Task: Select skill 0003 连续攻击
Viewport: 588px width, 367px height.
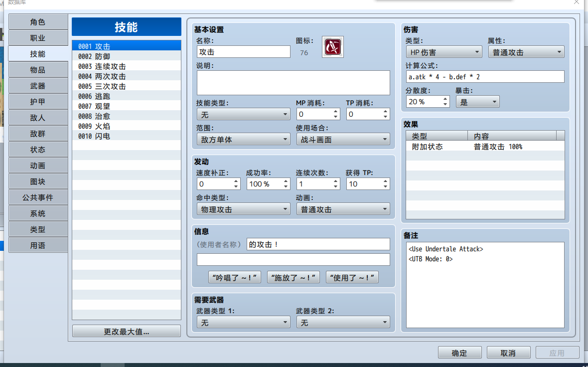Action: (127, 66)
